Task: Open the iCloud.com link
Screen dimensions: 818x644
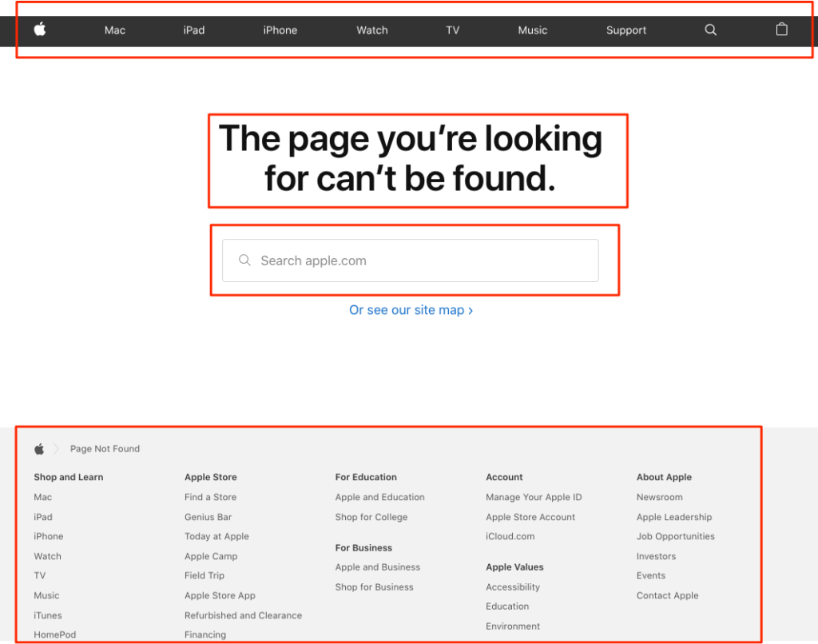Action: tap(510, 536)
